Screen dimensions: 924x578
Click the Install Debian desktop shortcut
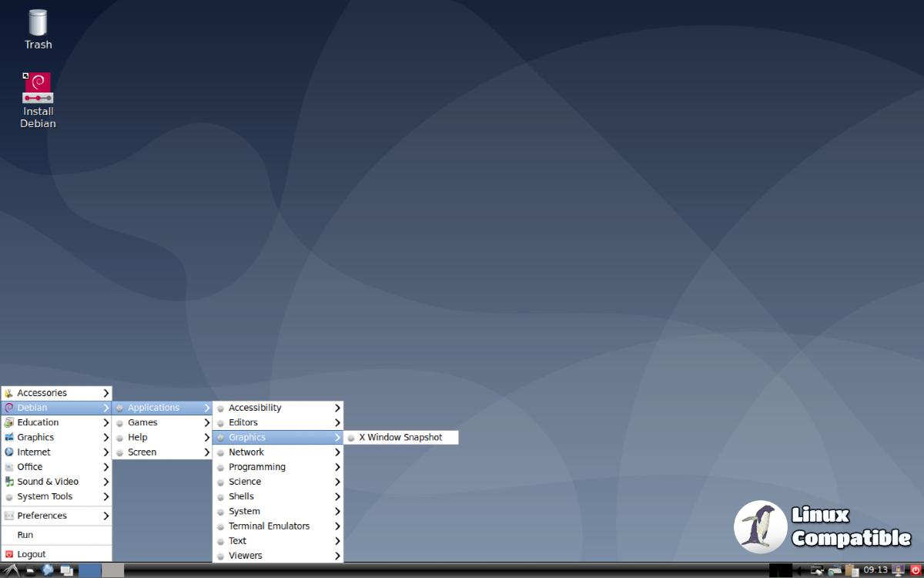[x=38, y=100]
